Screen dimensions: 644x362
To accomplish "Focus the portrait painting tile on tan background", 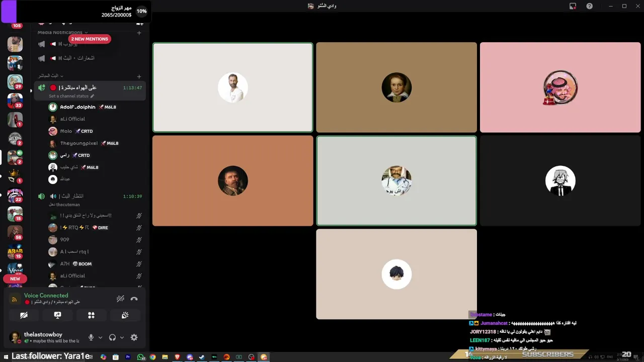I will pyautogui.click(x=396, y=87).
